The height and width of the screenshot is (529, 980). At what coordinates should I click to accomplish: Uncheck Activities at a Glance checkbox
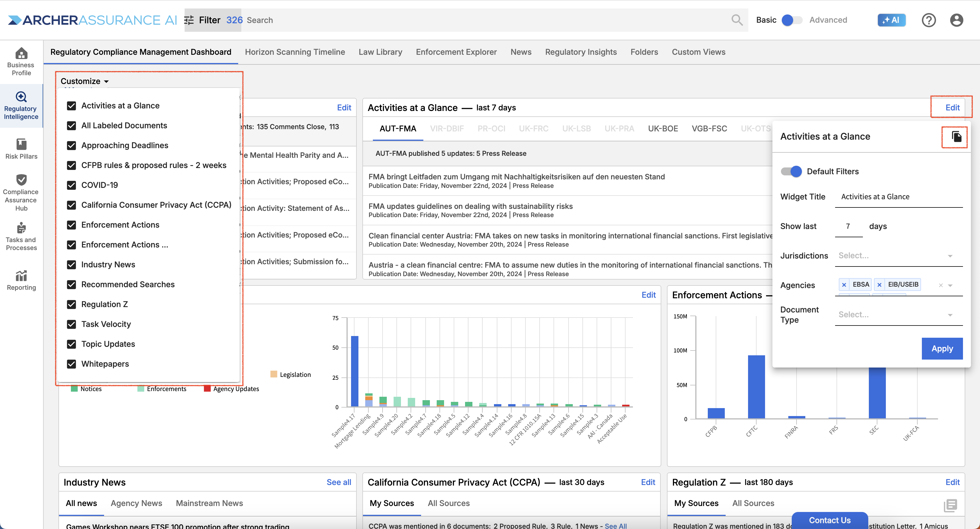(x=71, y=106)
